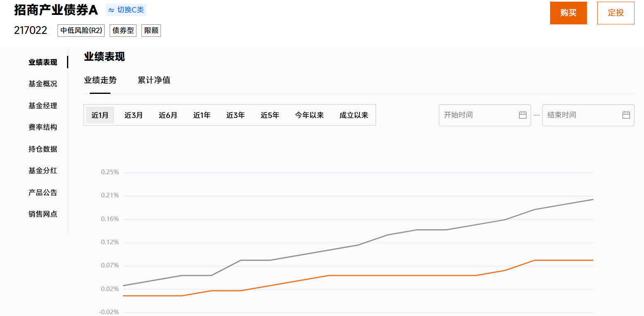Open 销售网点 in the sidebar
This screenshot has width=644, height=316.
click(43, 214)
